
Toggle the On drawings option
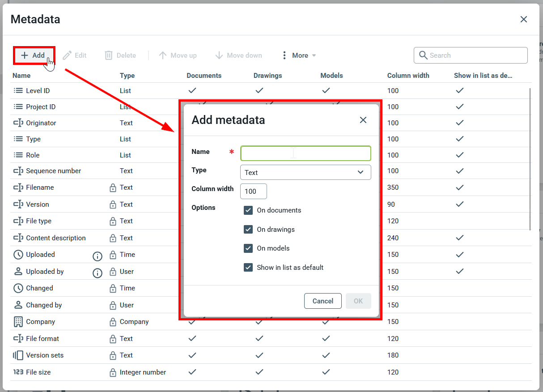[x=248, y=230]
